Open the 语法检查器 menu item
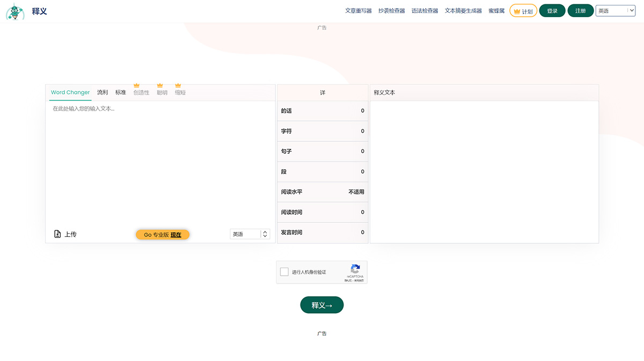Image resolution: width=644 pixels, height=361 pixels. pyautogui.click(x=425, y=10)
